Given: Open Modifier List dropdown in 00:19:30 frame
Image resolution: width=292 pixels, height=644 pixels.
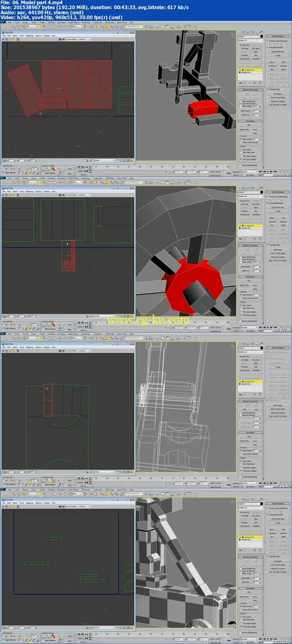Looking at the screenshot, I should [250, 197].
